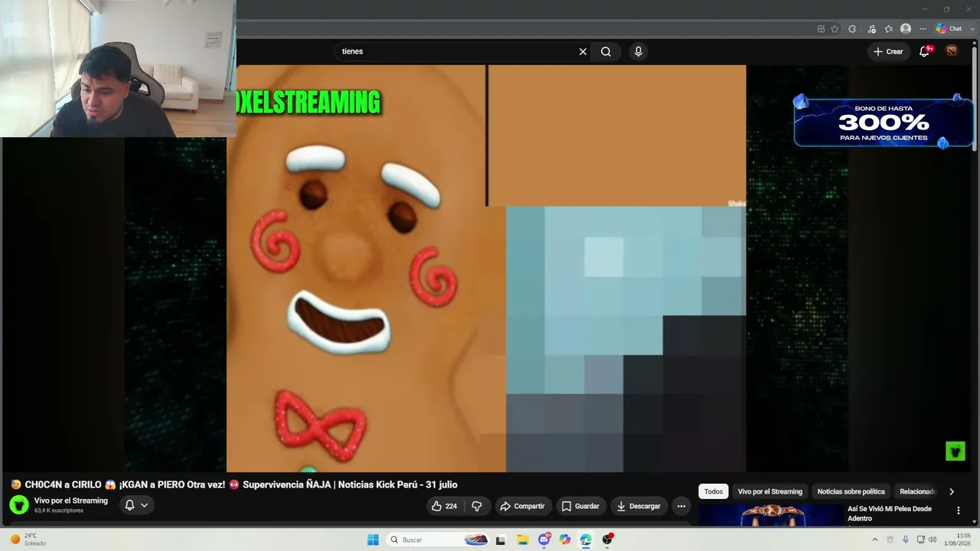Open browser settings and more menu
980x551 pixels.
pos(922,29)
